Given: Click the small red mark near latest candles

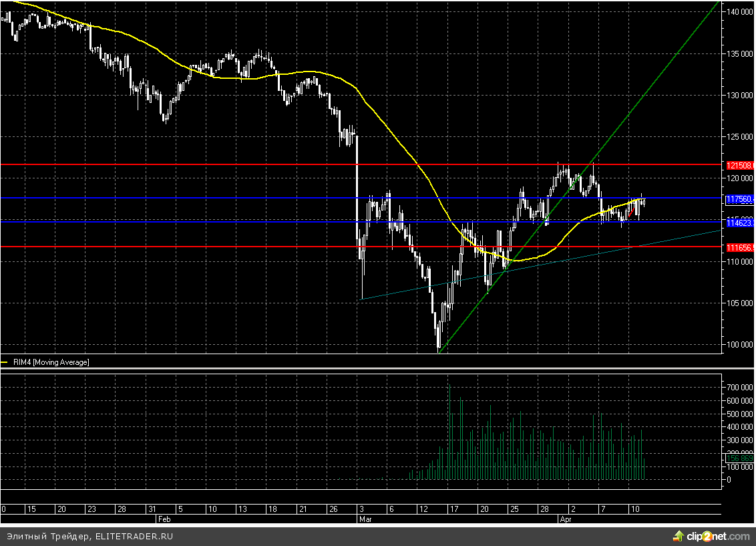Looking at the screenshot, I should point(630,213).
